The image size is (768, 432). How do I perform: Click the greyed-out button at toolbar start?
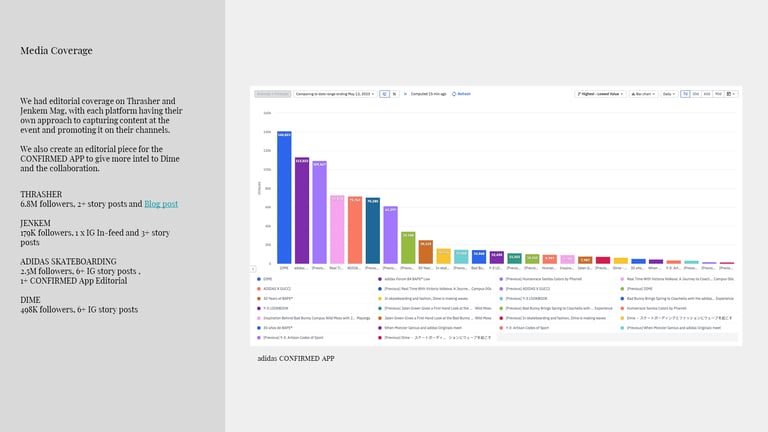272,94
